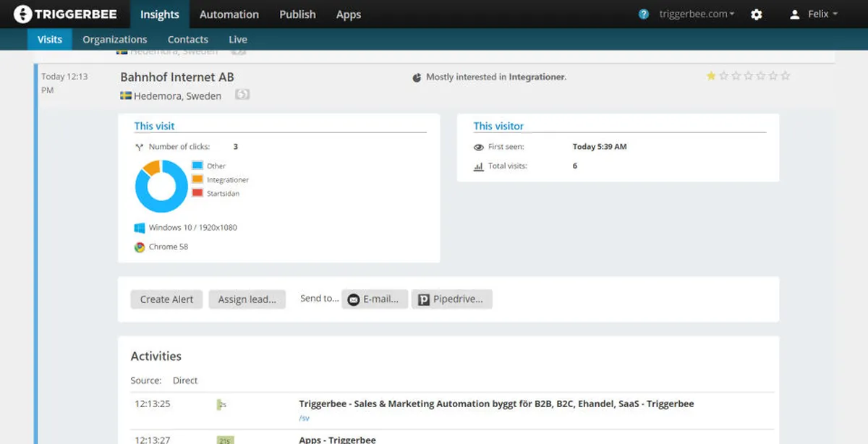Viewport: 868px width, 444px height.
Task: Open the blue help question mark icon
Action: [644, 14]
